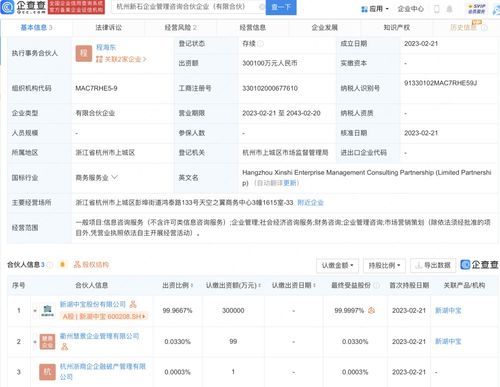Click beneficiary icon next to 99.9997%
500x387 pixels.
coord(371,310)
